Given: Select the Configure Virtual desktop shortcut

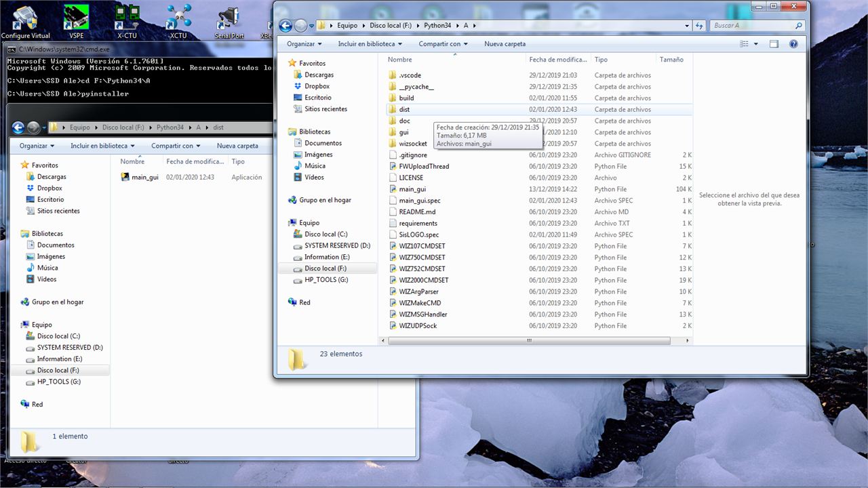Looking at the screenshot, I should (x=26, y=21).
